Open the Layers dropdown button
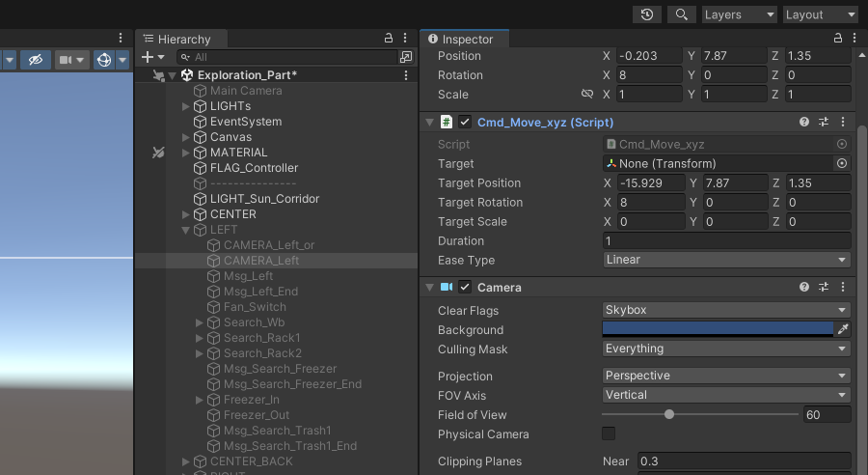Viewport: 868px width, 475px height. coord(739,14)
